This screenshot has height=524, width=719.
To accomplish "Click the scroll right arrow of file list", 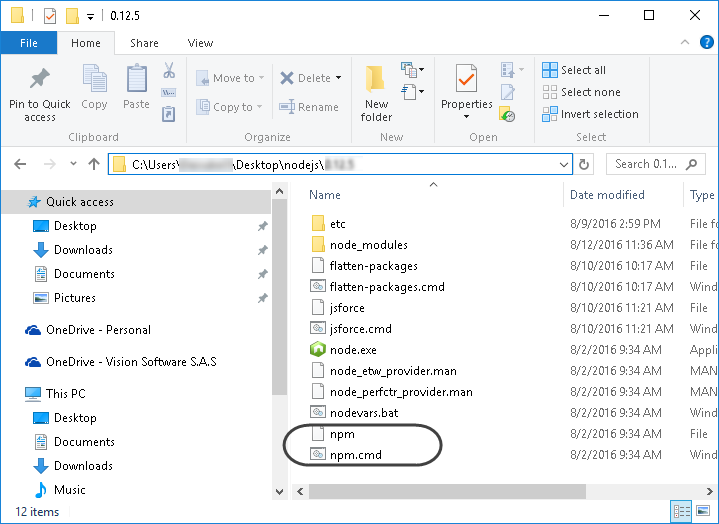I will click(x=709, y=491).
